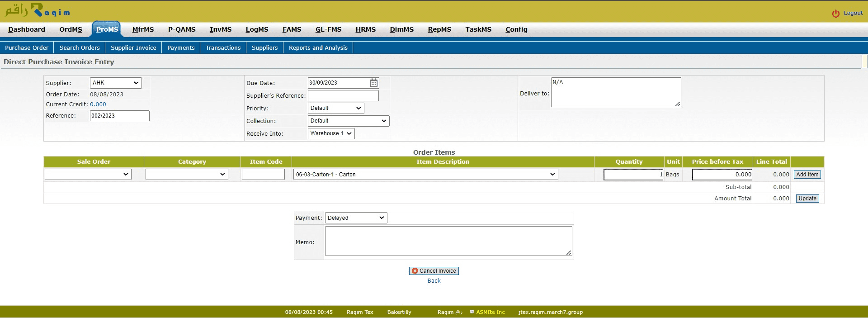This screenshot has height=322, width=868.
Task: Open the GL-FMS module tab
Action: [x=328, y=29]
